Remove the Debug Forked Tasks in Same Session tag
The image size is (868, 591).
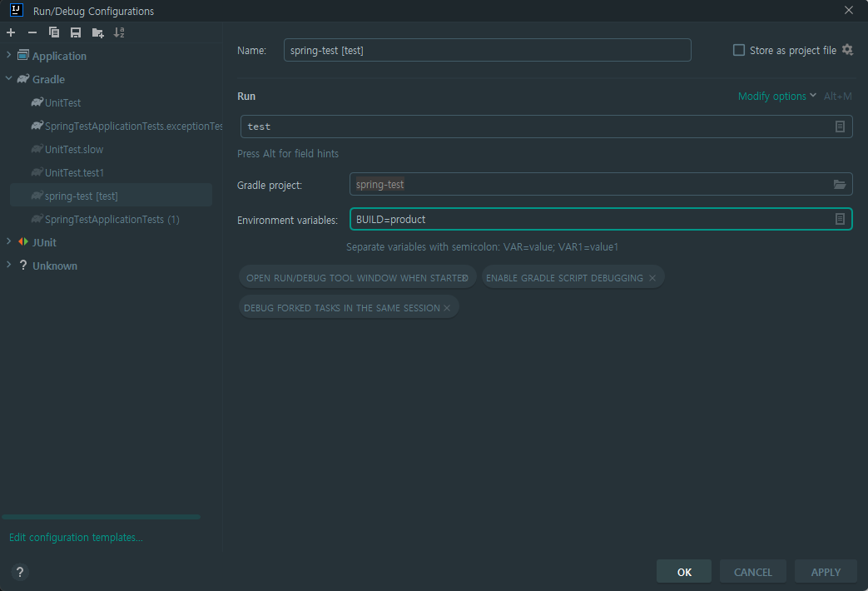[x=447, y=308]
